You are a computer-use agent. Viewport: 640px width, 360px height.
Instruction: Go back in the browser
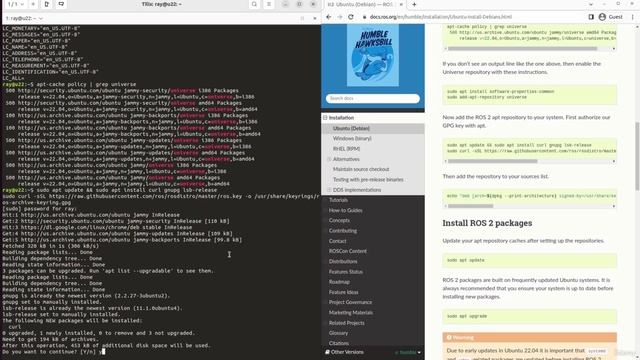point(329,17)
